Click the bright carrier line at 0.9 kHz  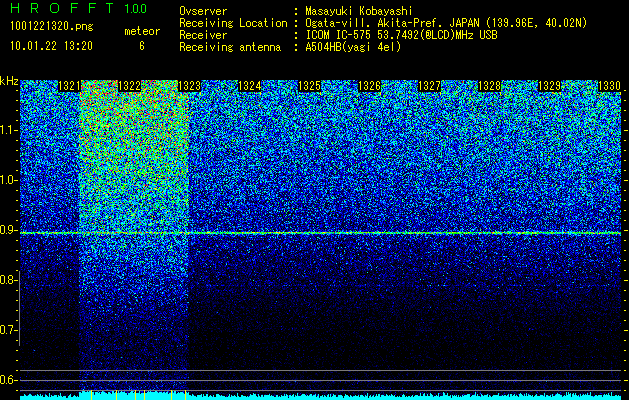(321, 233)
